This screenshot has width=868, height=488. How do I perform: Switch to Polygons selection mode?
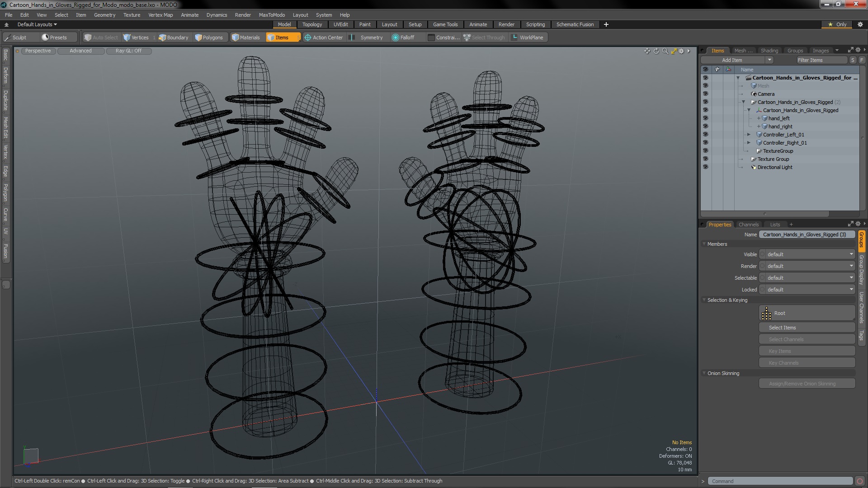(208, 38)
